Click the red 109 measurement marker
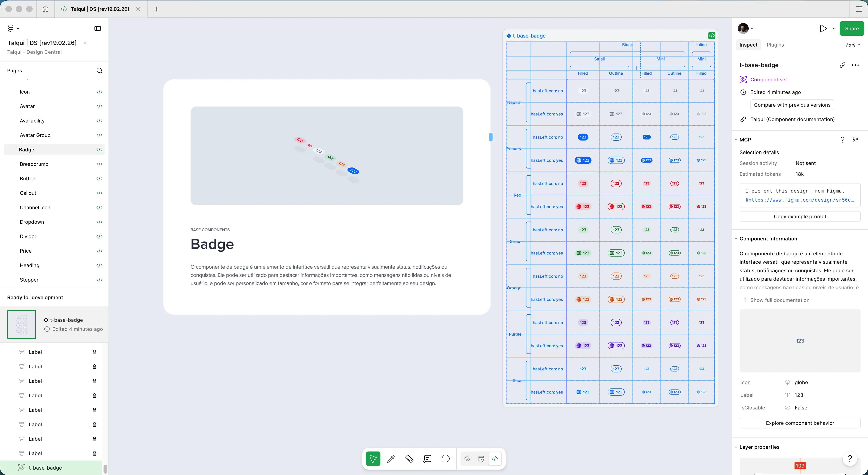Viewport: 868px width, 475px height. [x=800, y=466]
